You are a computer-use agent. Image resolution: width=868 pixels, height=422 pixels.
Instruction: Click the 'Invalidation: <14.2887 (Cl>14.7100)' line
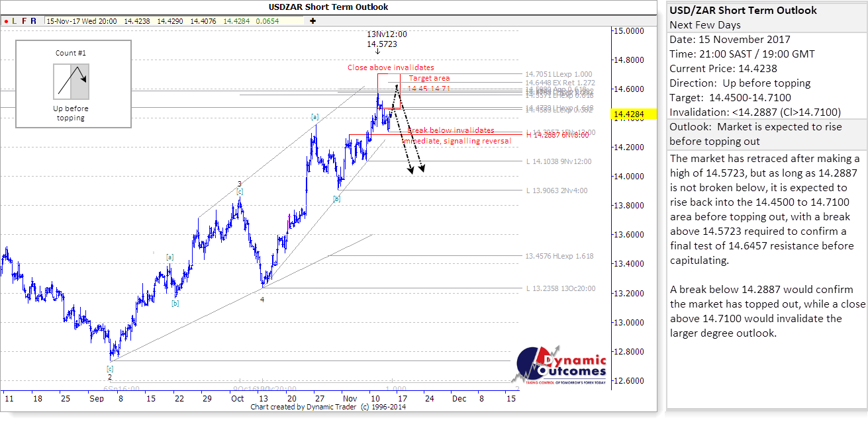tap(755, 112)
